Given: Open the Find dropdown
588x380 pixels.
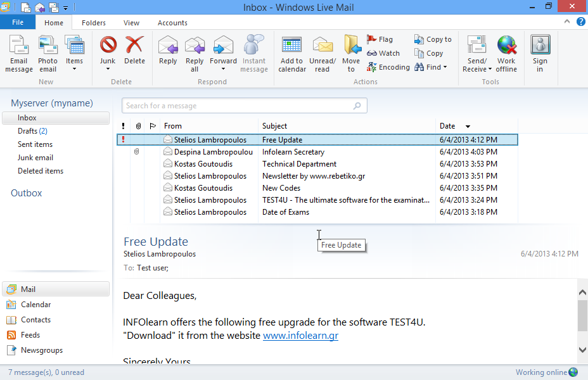Looking at the screenshot, I should pos(430,67).
